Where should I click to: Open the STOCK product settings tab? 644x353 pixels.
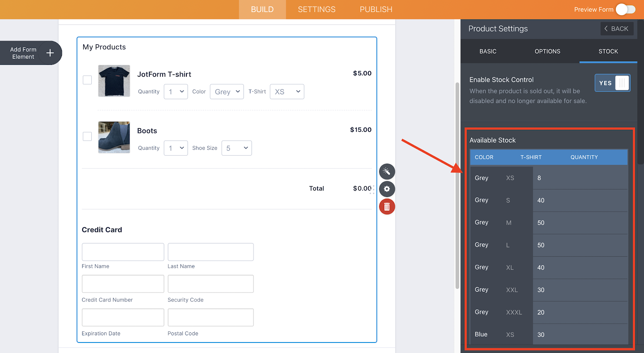pyautogui.click(x=608, y=51)
